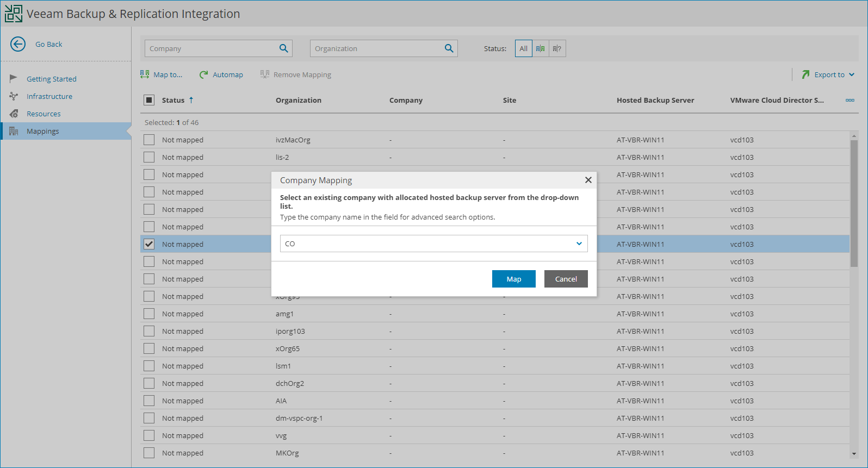Select the All status filter
The width and height of the screenshot is (868, 468).
pos(524,48)
